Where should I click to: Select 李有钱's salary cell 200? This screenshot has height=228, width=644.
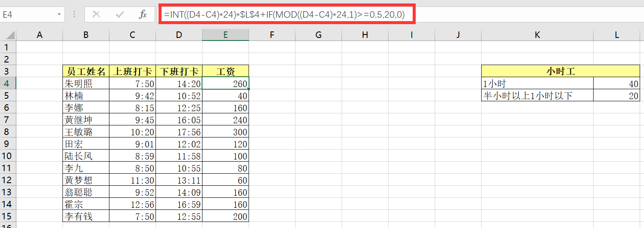pyautogui.click(x=226, y=216)
